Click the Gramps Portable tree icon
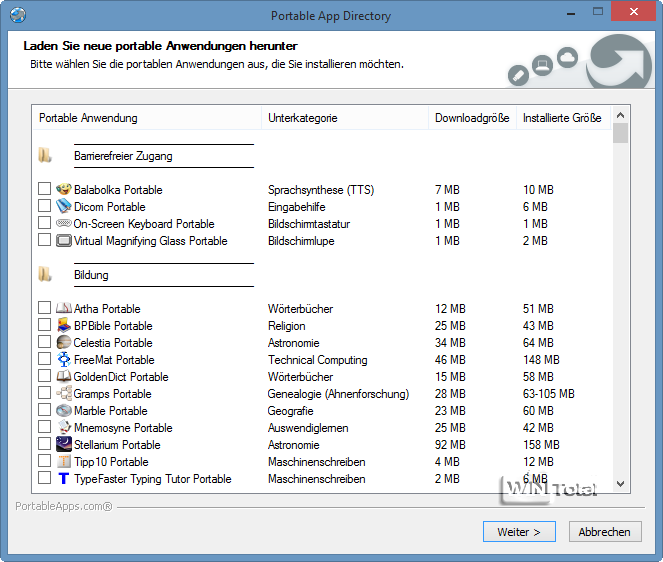The height and width of the screenshot is (562, 663). pos(63,393)
